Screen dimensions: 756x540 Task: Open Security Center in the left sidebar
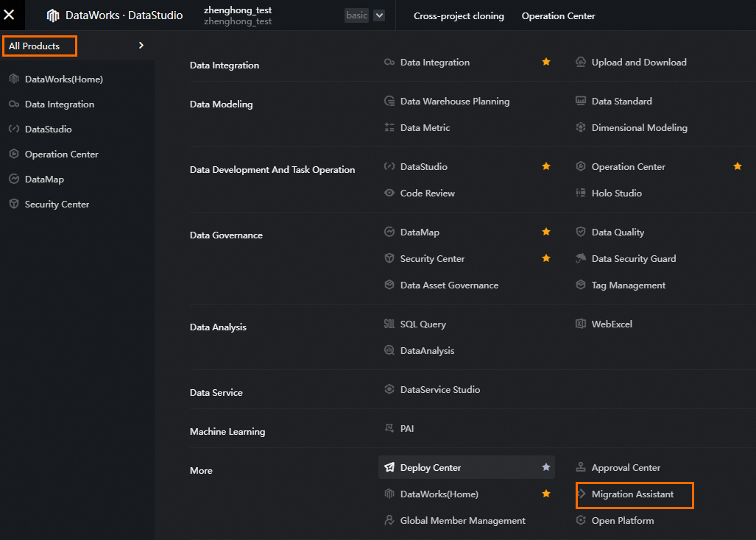[x=57, y=205]
